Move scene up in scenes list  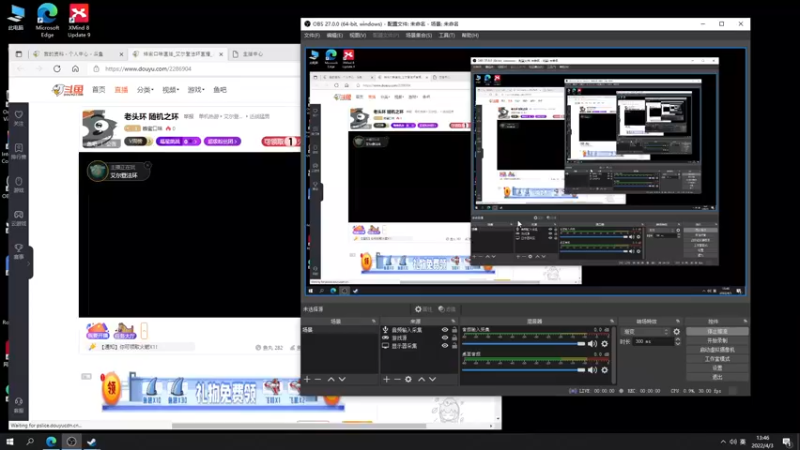(x=331, y=379)
